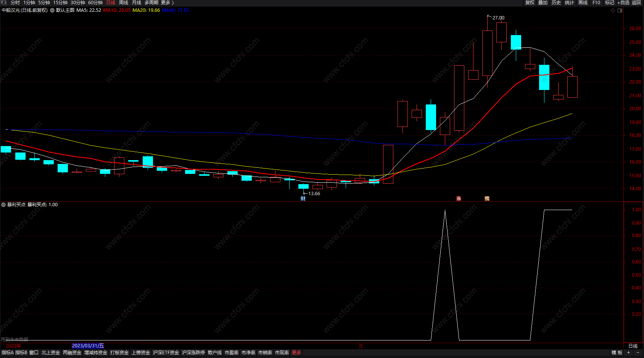Show the 市净率 indicator
This screenshot has width=644, height=358.
248,353
